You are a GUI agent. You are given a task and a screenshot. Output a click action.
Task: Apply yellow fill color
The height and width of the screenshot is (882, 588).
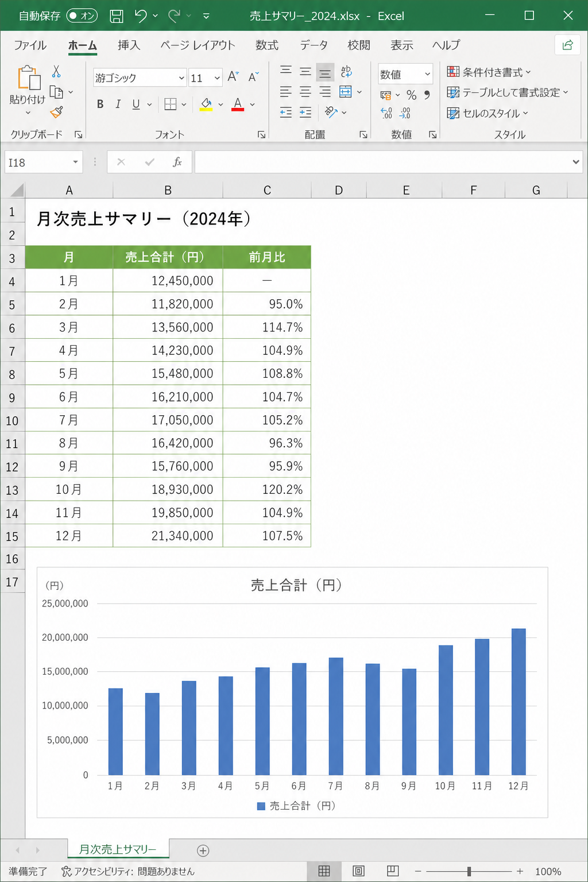tap(206, 104)
